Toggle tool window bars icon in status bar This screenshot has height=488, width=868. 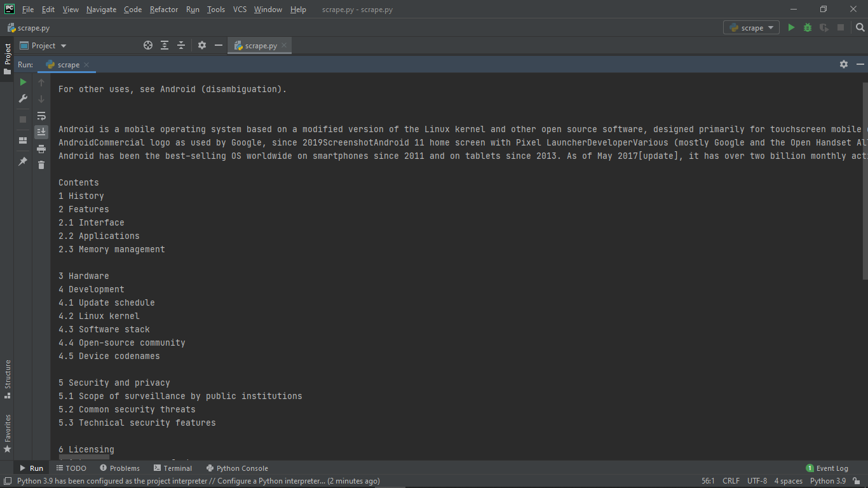(7, 481)
